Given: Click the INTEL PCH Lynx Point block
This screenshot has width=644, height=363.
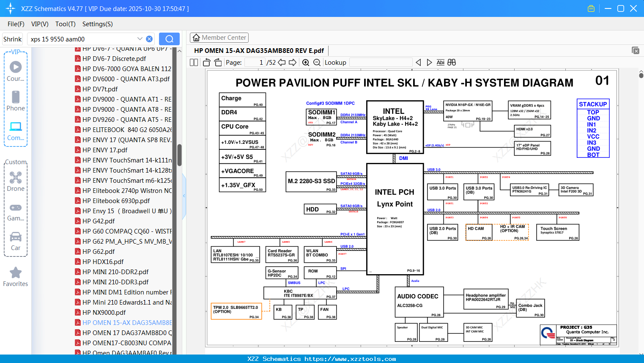Looking at the screenshot, I should tap(395, 219).
